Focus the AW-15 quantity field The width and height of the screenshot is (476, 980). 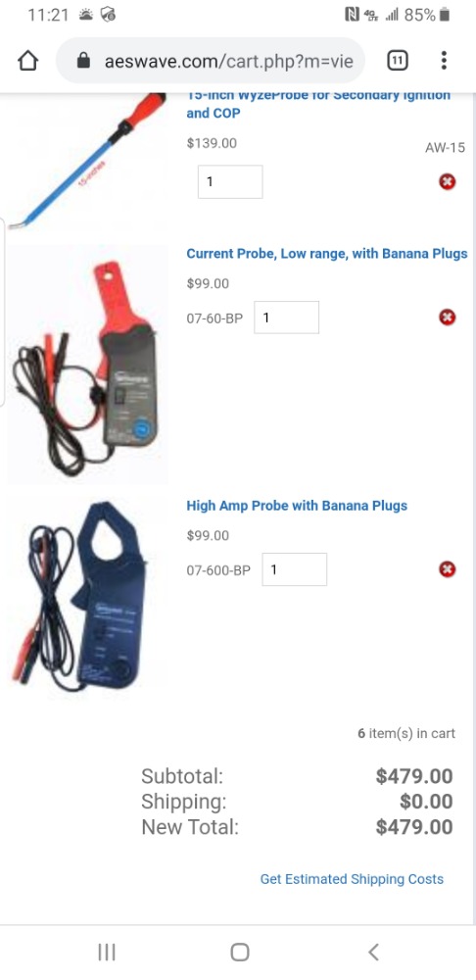coord(230,182)
